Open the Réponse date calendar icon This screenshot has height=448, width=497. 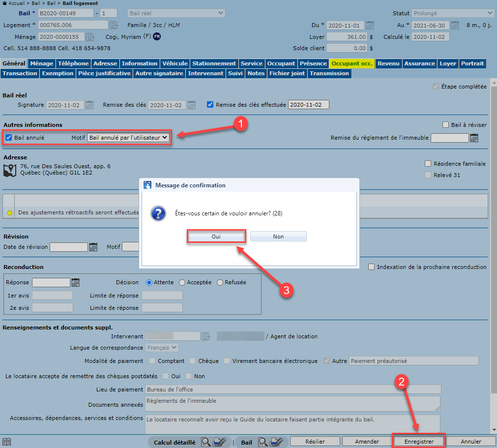point(75,283)
